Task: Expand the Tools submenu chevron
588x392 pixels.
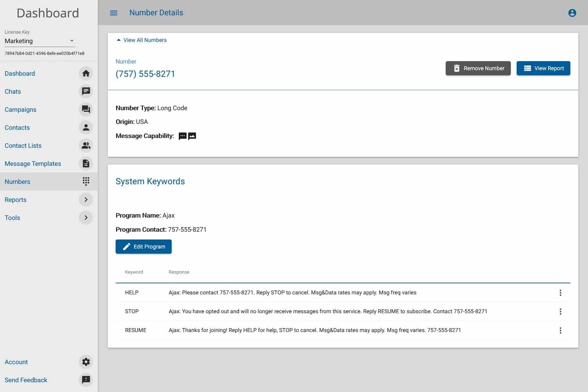Action: (x=86, y=218)
